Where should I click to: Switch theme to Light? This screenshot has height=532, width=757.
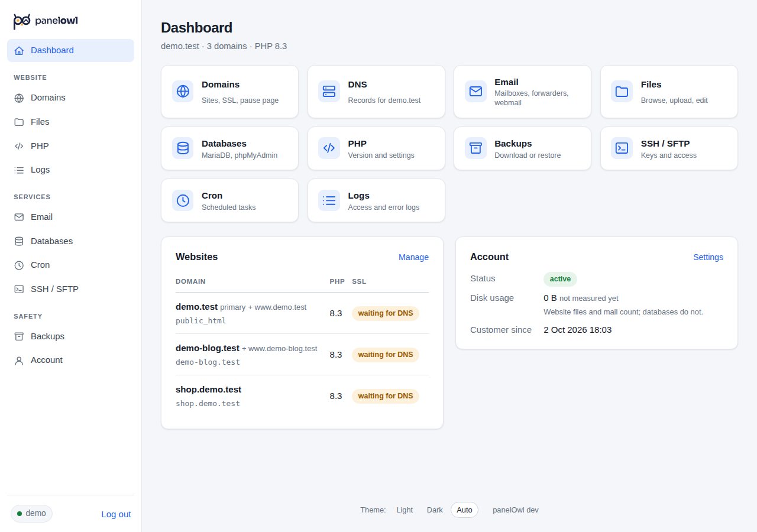coord(405,510)
